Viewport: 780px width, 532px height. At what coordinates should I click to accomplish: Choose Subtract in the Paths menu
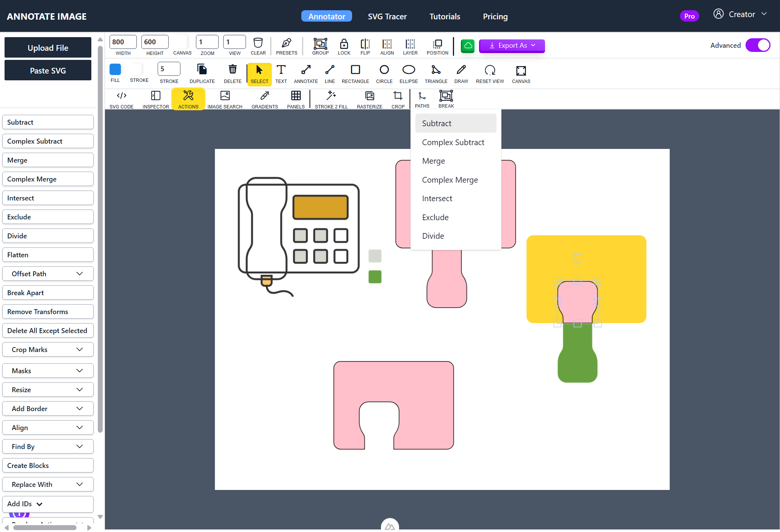(x=456, y=124)
